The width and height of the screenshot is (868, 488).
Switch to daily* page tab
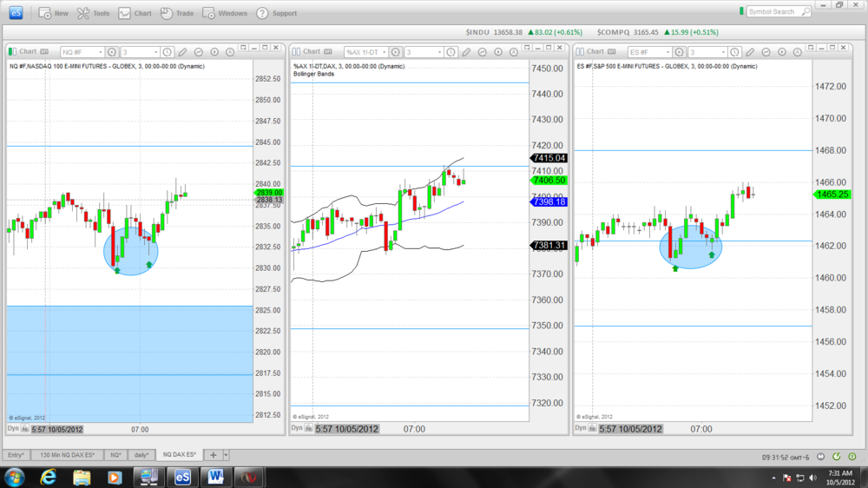pyautogui.click(x=141, y=455)
